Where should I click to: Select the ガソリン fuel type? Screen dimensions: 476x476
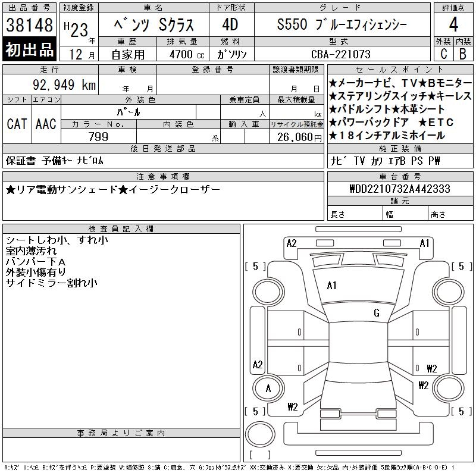point(231,55)
